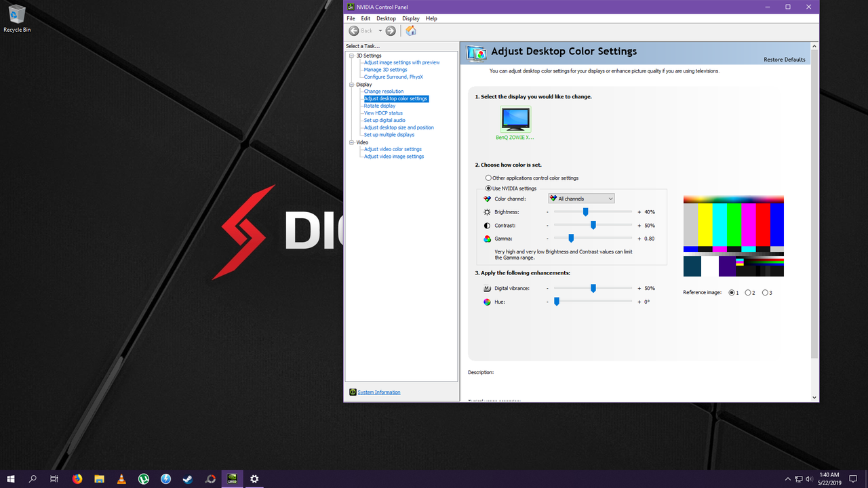
Task: Enable Other applications control color settings
Action: 488,178
